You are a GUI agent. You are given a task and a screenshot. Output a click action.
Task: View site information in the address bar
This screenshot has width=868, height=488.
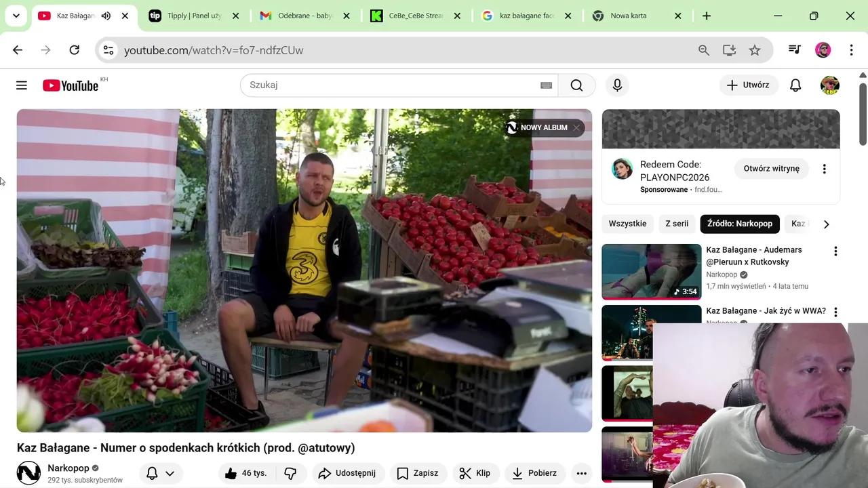[x=108, y=50]
